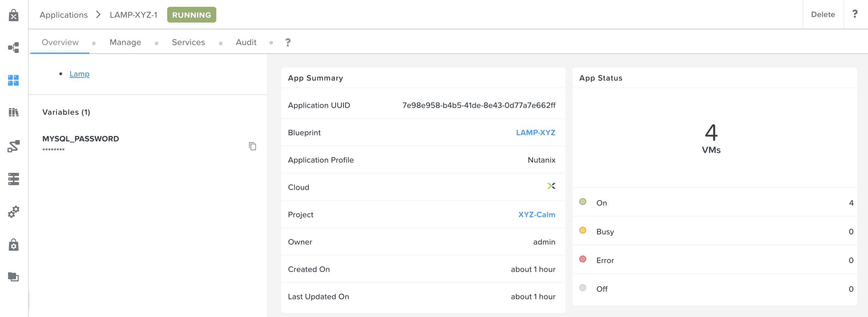This screenshot has height=317, width=868.
Task: Click the MYSQL_PASSWORD variable name
Action: (x=81, y=139)
